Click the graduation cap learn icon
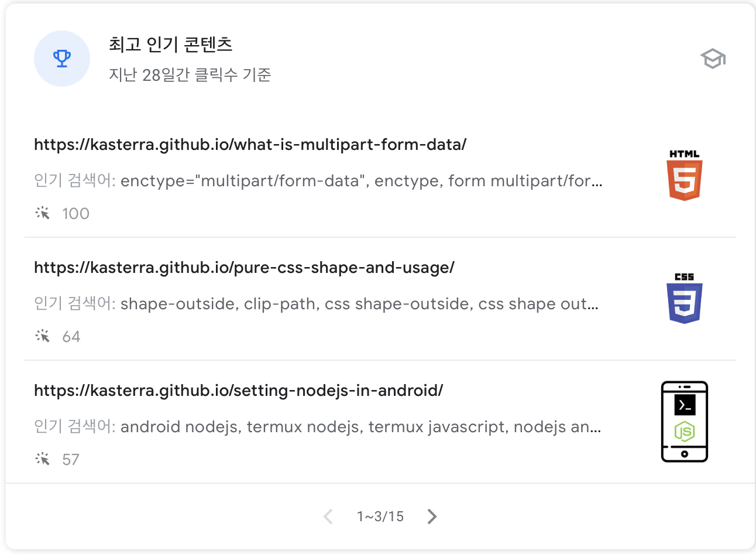This screenshot has width=756, height=554. coord(713,59)
